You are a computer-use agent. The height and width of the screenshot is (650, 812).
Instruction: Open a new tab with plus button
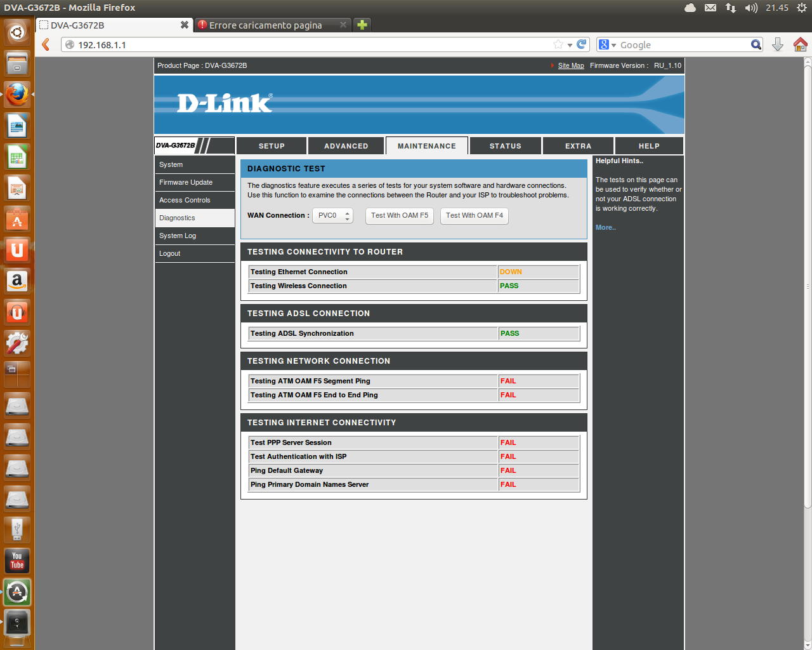362,25
